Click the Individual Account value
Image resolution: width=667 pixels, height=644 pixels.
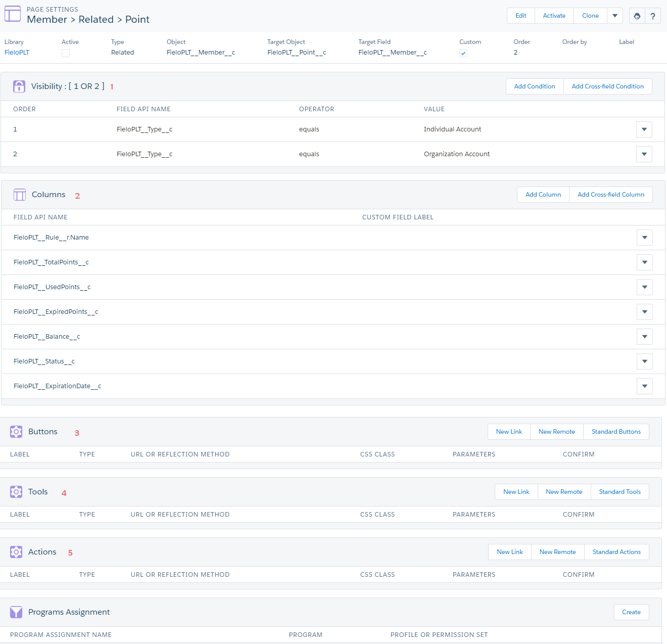click(x=452, y=129)
